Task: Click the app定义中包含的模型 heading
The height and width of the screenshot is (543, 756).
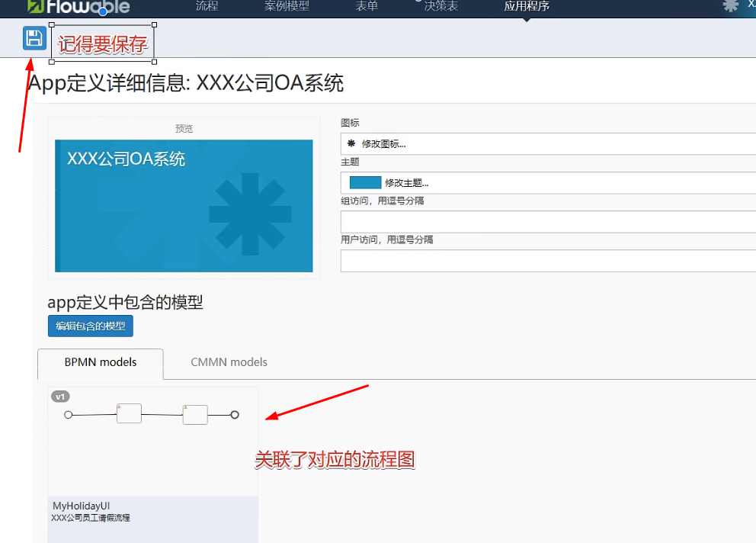Action: (125, 303)
